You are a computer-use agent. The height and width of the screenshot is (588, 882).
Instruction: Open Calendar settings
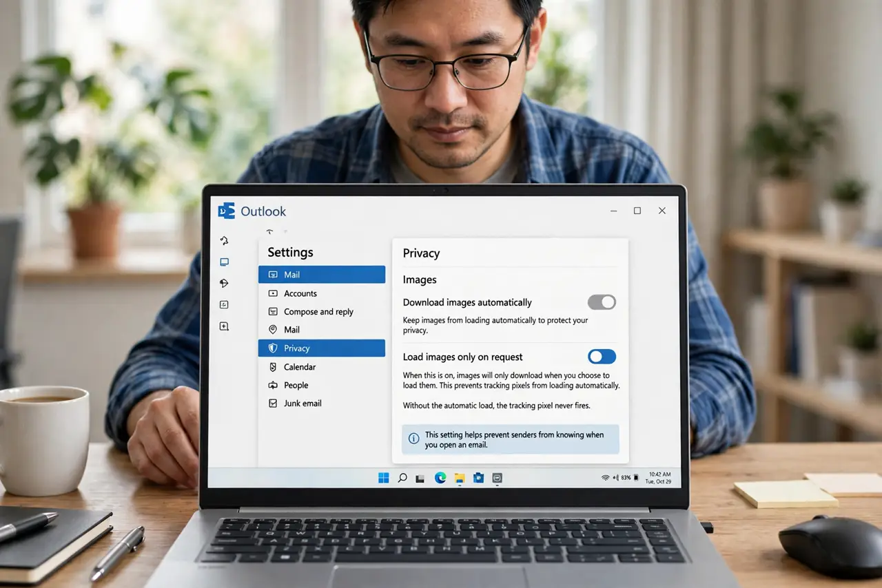tap(322, 367)
